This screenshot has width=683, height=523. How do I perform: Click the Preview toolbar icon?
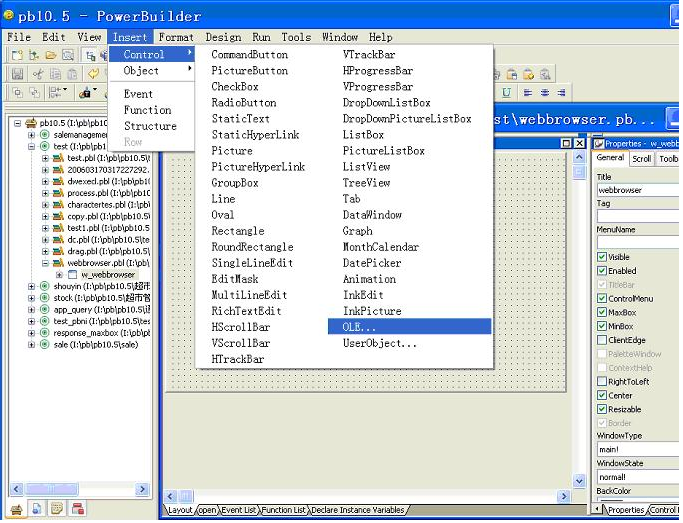point(68,55)
